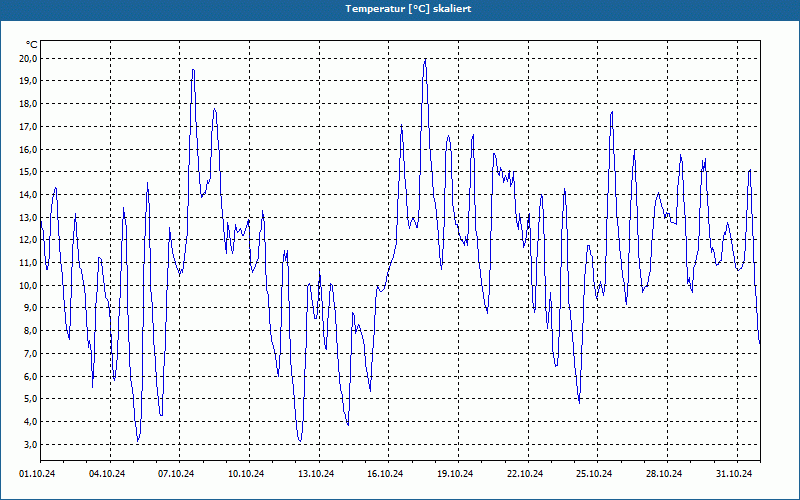Click the 17,0 y-axis label
800x500 pixels.
[28, 127]
